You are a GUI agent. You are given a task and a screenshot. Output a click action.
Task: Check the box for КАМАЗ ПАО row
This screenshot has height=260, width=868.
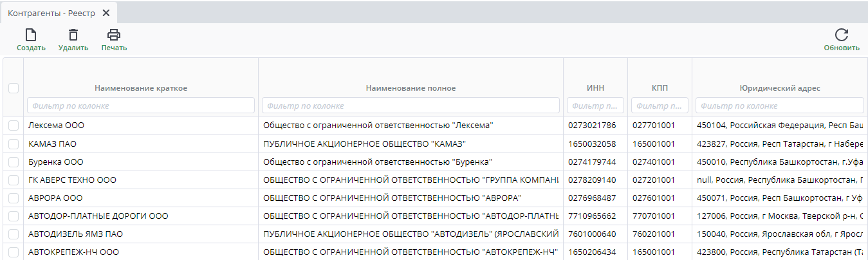coord(14,144)
